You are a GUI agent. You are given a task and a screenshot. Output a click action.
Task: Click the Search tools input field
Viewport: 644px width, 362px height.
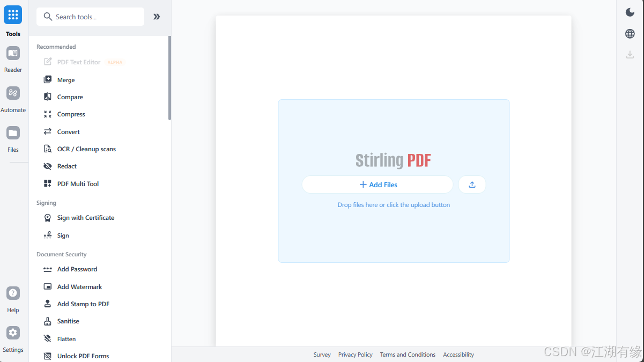(90, 17)
